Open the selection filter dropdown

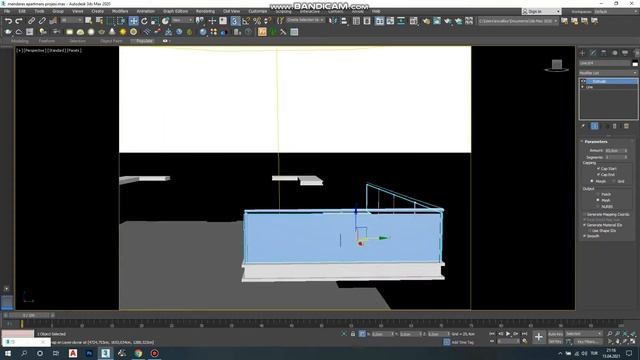point(72,20)
